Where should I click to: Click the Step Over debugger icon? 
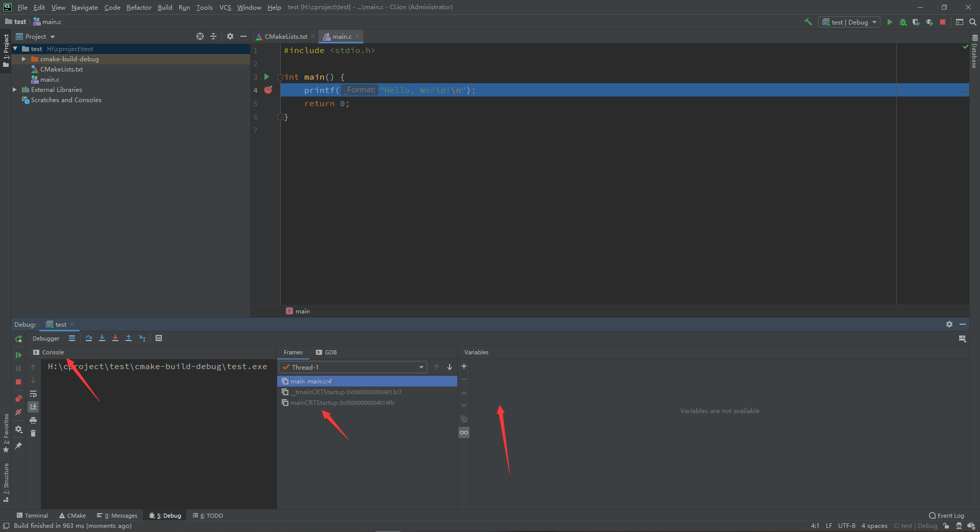(89, 338)
